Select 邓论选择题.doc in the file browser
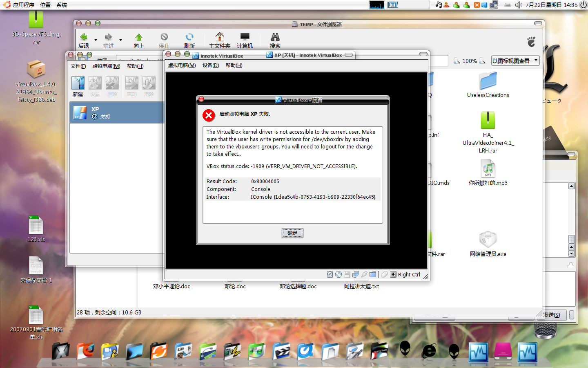 [298, 287]
